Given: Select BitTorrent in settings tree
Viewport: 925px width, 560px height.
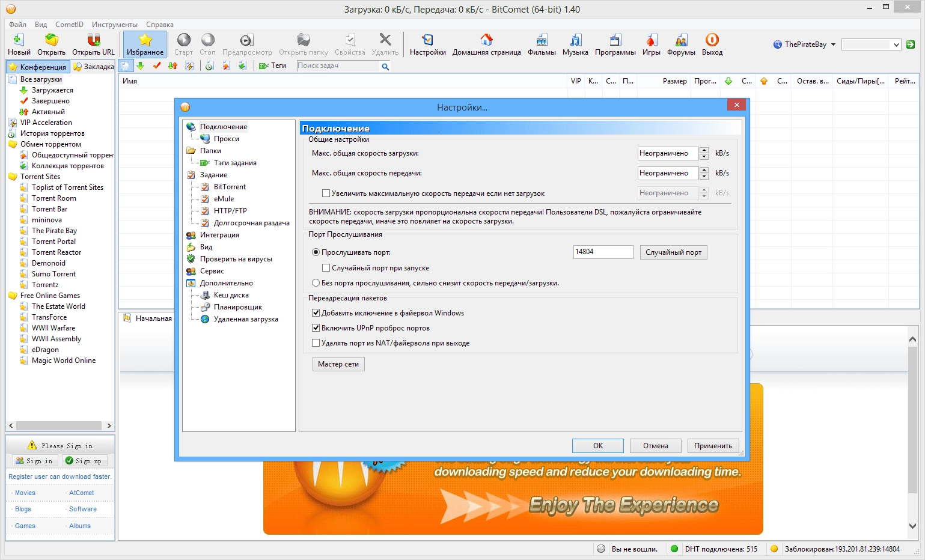Looking at the screenshot, I should coord(230,187).
